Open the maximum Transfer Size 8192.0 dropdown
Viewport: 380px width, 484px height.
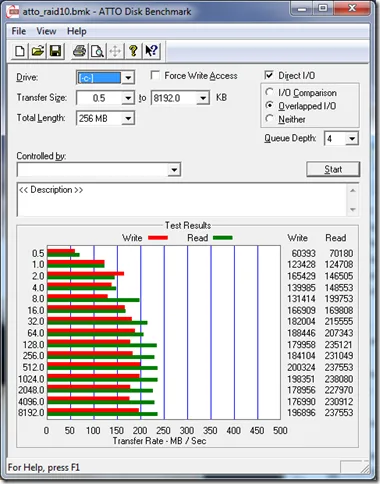point(203,98)
